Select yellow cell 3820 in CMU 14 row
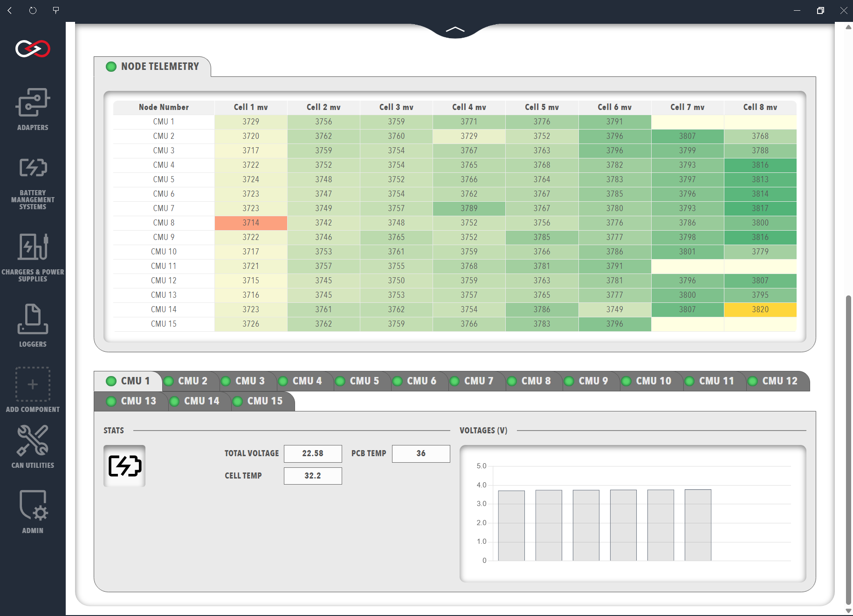The width and height of the screenshot is (853, 616). point(760,309)
